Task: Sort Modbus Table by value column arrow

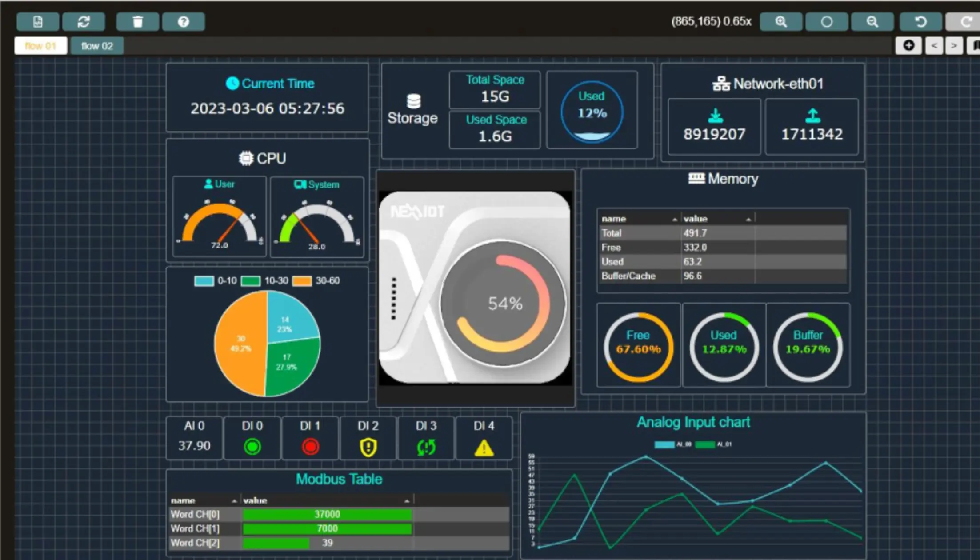Action: 407,501
